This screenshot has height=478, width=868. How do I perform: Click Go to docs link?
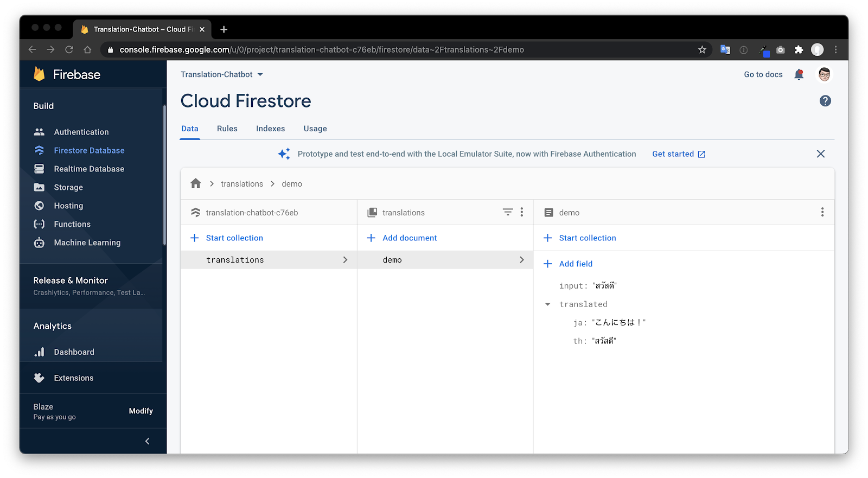pos(763,74)
